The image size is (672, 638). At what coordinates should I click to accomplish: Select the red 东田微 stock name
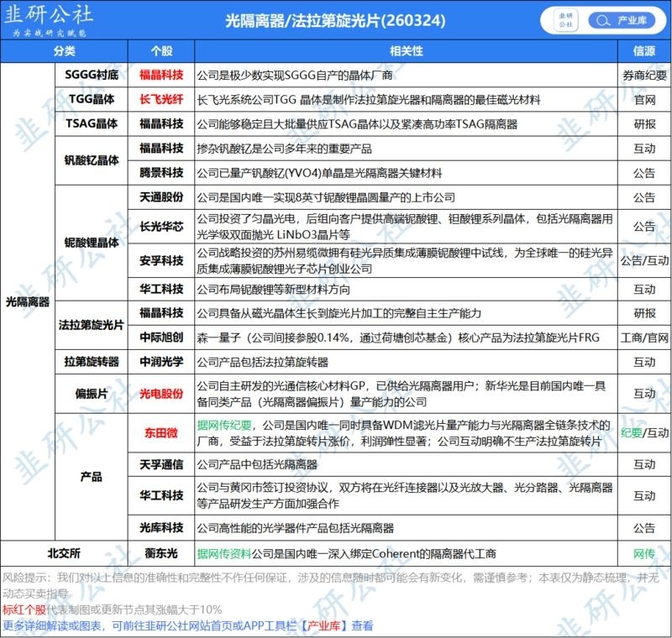click(x=161, y=433)
